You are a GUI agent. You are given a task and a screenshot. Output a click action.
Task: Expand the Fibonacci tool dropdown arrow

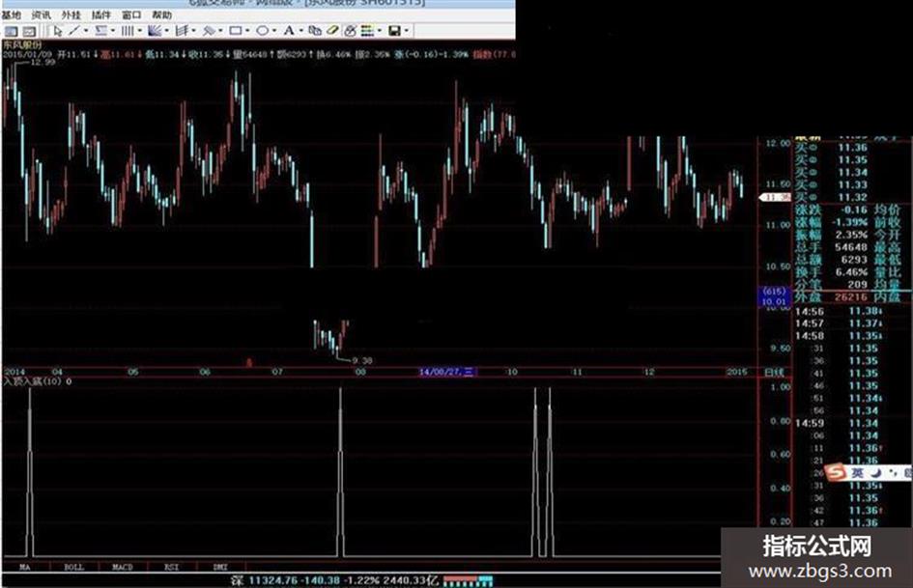[194, 31]
